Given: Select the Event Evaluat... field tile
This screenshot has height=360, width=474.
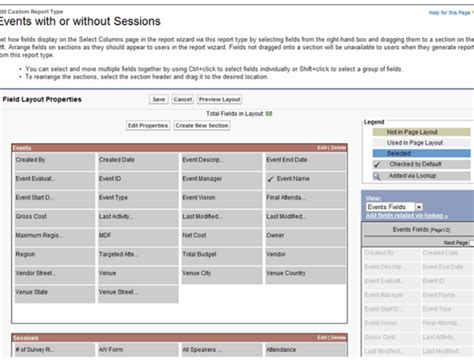Looking at the screenshot, I should click(x=55, y=180).
